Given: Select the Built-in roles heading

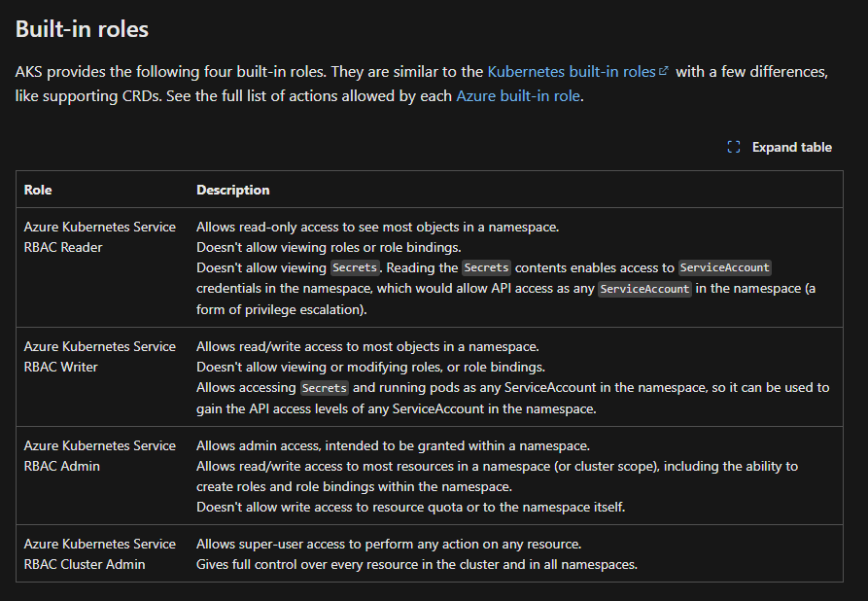Looking at the screenshot, I should coord(81,29).
